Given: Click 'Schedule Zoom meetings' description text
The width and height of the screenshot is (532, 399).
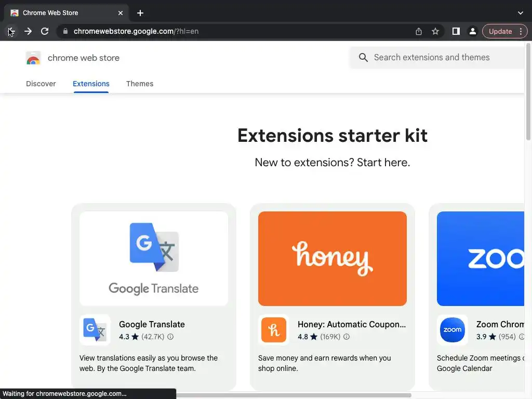Looking at the screenshot, I should point(481,363).
